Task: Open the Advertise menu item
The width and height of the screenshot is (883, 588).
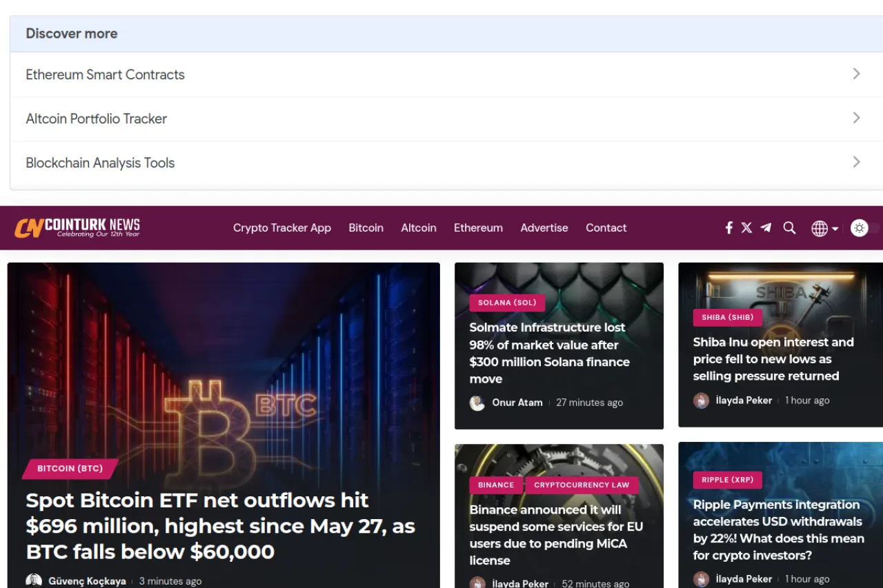Action: [544, 227]
